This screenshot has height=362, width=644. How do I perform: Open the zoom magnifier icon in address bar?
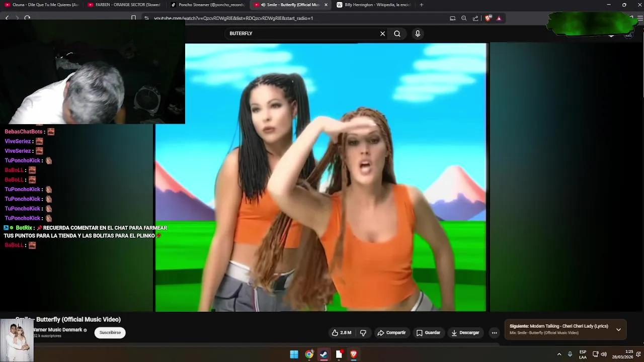click(464, 18)
